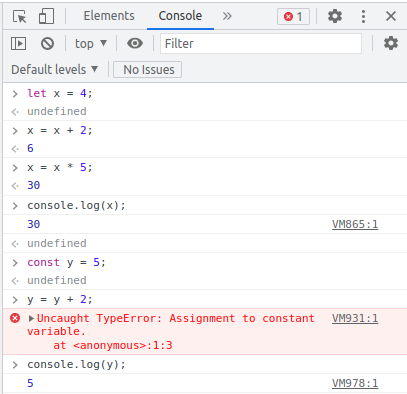The width and height of the screenshot is (407, 394).
Task: Click the 'at <anonymous>:1:3' stack line
Action: [x=113, y=345]
